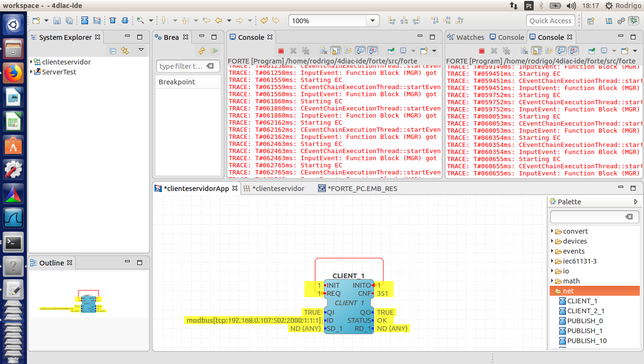Open the sound volume indicator
The image size is (644, 364).
tap(571, 6)
